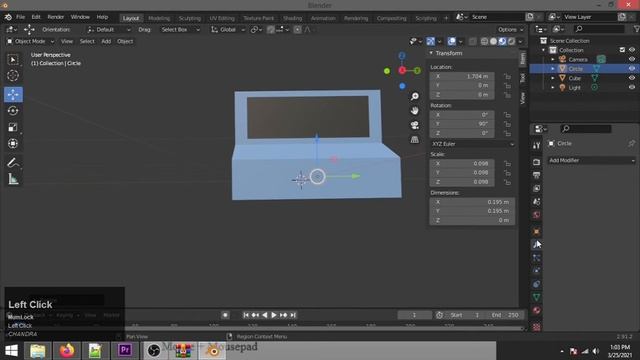Viewport: 640px width, 360px height.
Task: Open the File menu
Action: [x=20, y=17]
